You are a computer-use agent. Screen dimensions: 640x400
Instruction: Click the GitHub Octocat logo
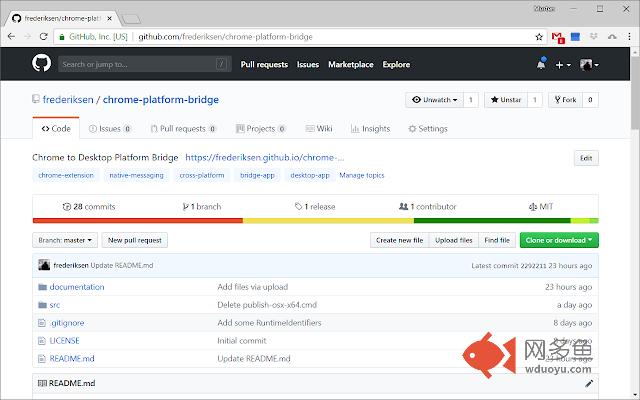(42, 64)
